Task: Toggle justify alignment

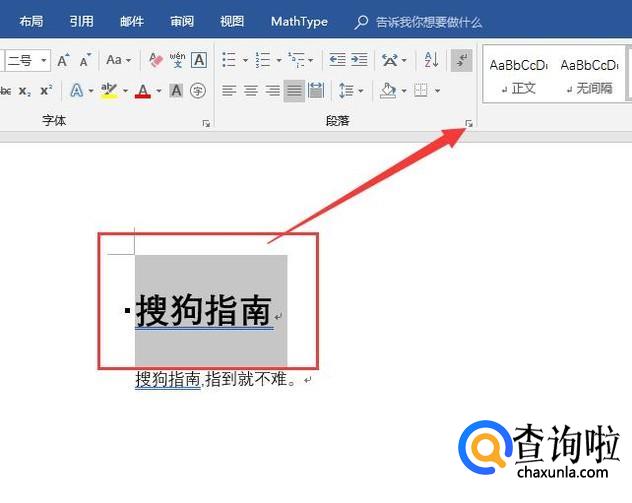Action: click(294, 91)
